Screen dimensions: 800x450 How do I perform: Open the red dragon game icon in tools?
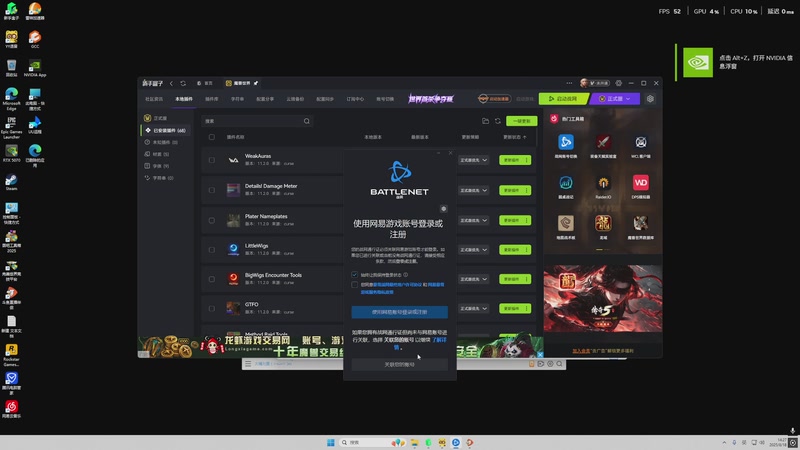[x=603, y=223]
